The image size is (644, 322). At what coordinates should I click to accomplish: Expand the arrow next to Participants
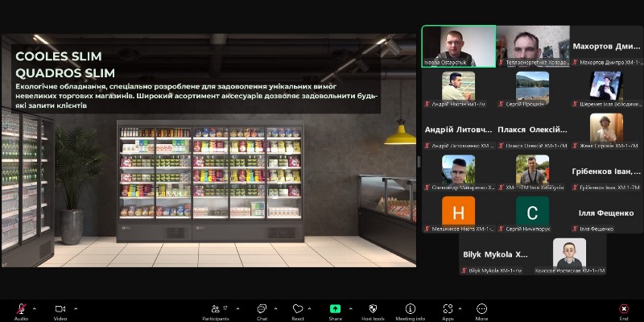point(237,308)
